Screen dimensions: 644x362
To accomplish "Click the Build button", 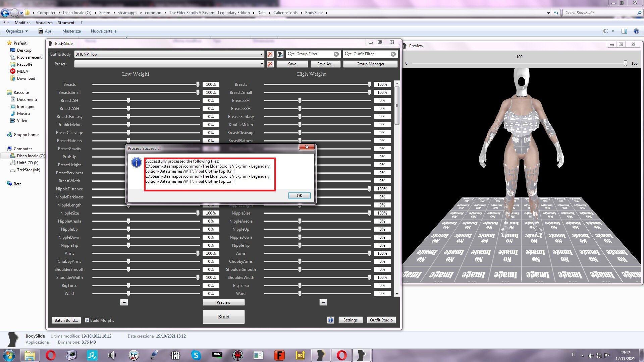I will click(224, 317).
